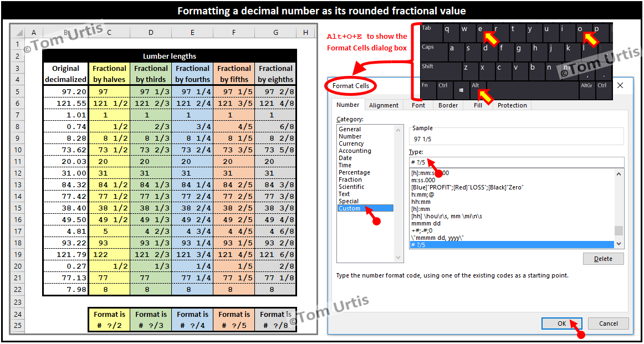This screenshot has height=344, width=644.
Task: Select the Custom category
Action: pos(365,208)
